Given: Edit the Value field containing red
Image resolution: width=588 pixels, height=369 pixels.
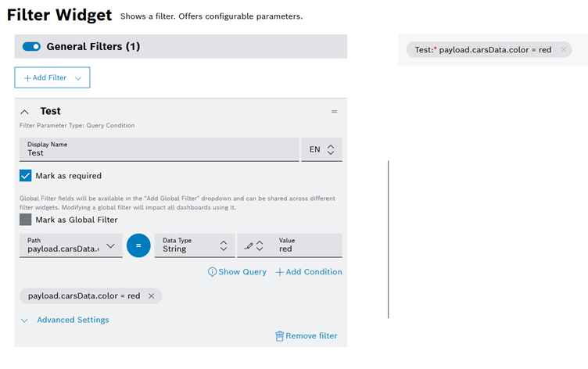Looking at the screenshot, I should 307,249.
